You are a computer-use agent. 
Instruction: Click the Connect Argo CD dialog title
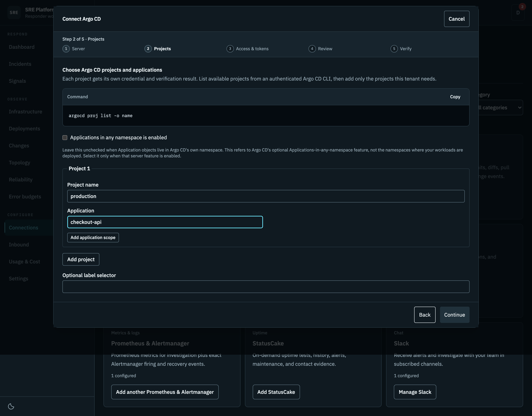point(82,19)
